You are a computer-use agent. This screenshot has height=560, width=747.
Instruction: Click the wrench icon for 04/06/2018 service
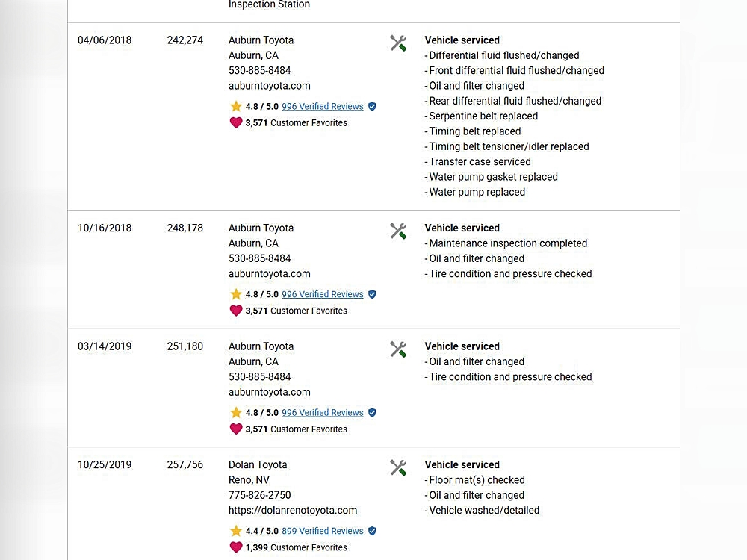point(398,43)
